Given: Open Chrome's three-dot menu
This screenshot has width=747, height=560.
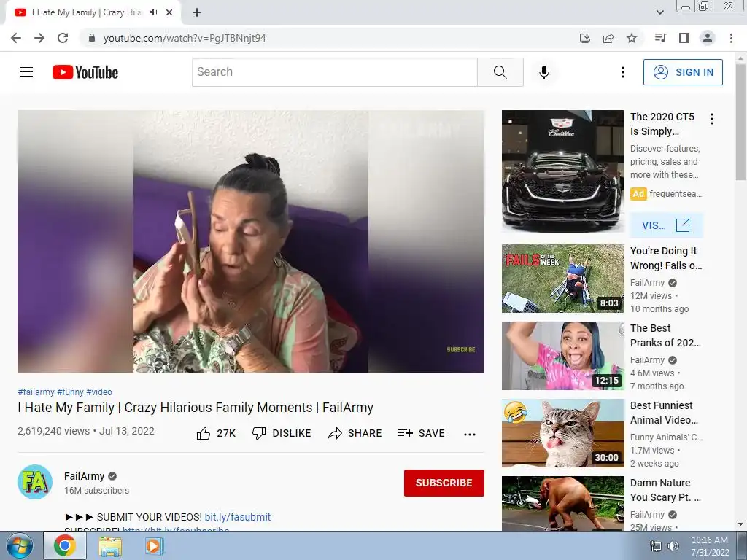Looking at the screenshot, I should coord(731,38).
